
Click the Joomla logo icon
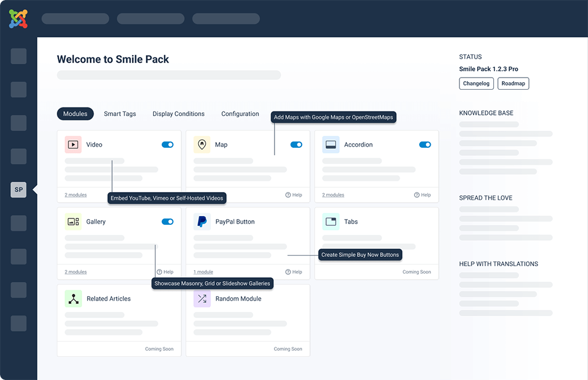tap(18, 19)
